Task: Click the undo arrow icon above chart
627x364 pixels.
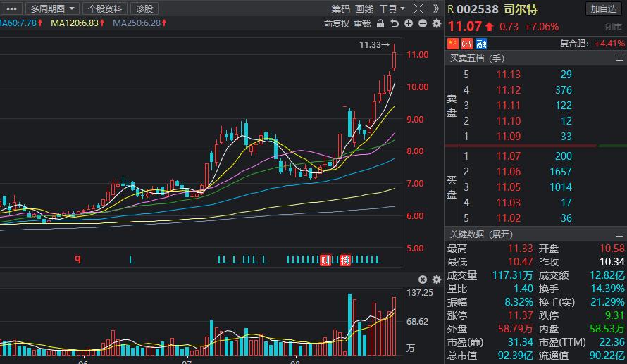Action: (x=395, y=24)
